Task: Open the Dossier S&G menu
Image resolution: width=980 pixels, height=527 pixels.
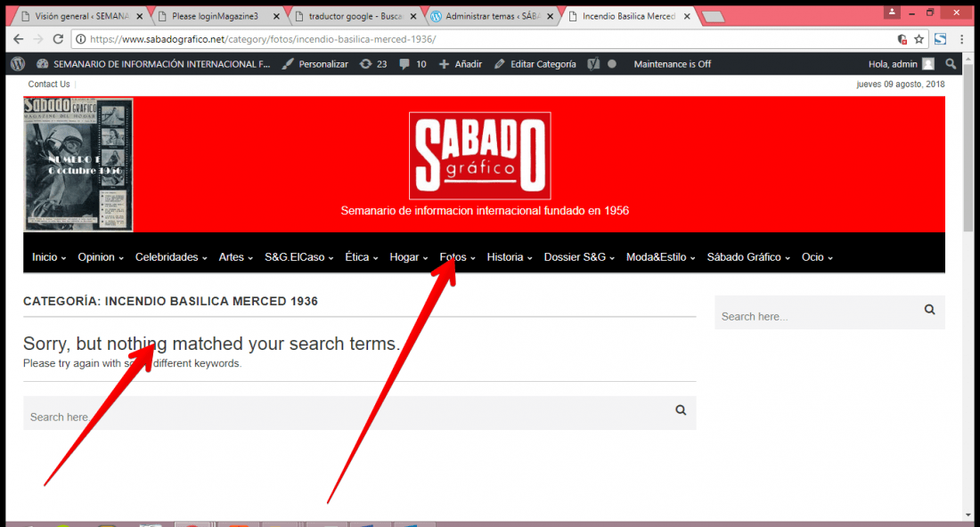Action: pos(579,256)
